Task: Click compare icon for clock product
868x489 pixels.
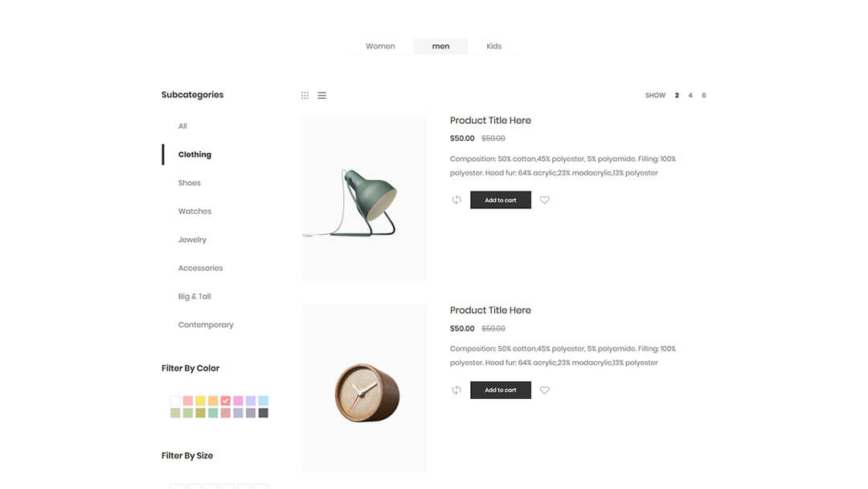Action: 457,390
